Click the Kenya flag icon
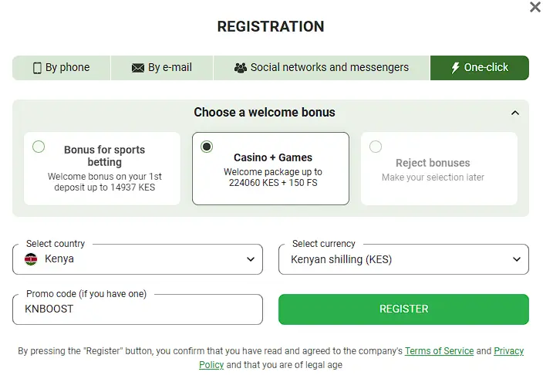 tap(32, 259)
